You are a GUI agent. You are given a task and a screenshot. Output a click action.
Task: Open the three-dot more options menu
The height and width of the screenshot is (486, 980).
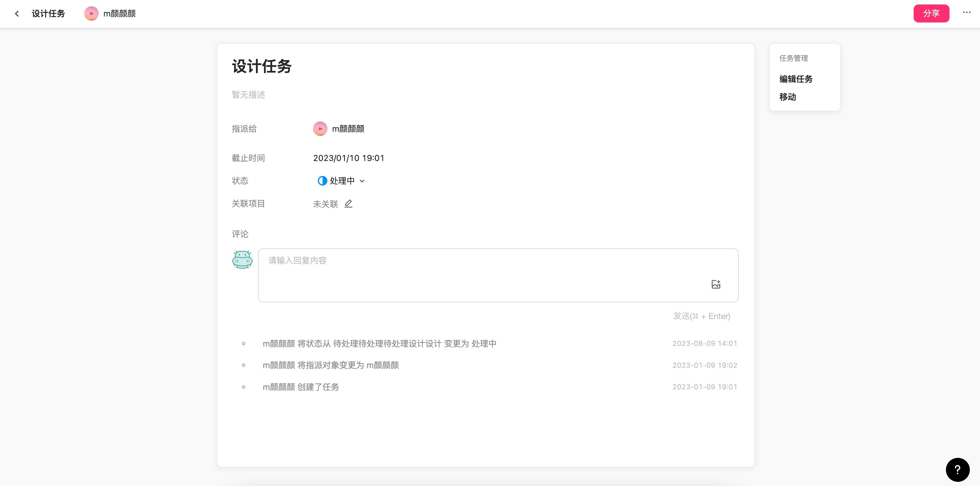967,13
